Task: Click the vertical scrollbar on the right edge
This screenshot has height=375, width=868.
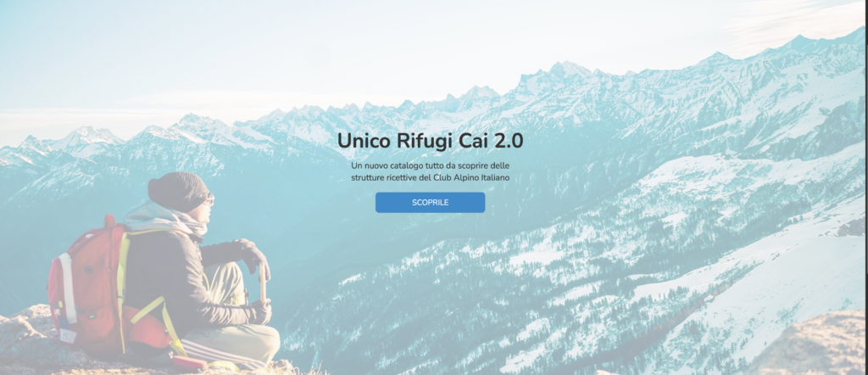Action: 865,187
